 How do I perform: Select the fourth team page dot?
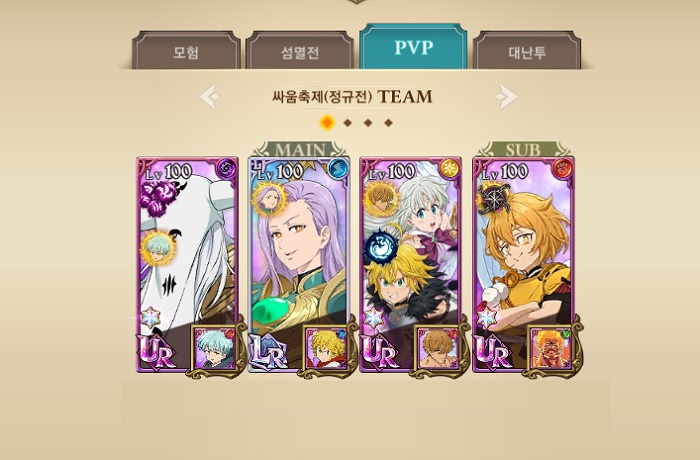(388, 123)
